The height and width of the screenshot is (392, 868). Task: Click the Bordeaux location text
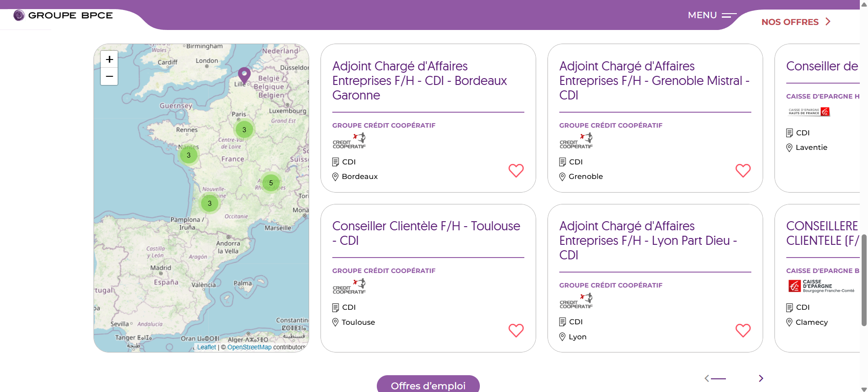coord(360,177)
